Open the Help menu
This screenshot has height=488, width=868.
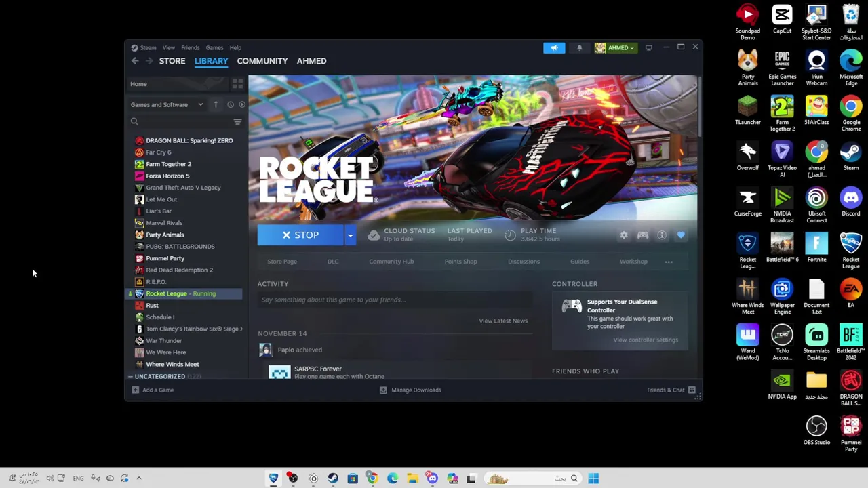[x=235, y=48]
